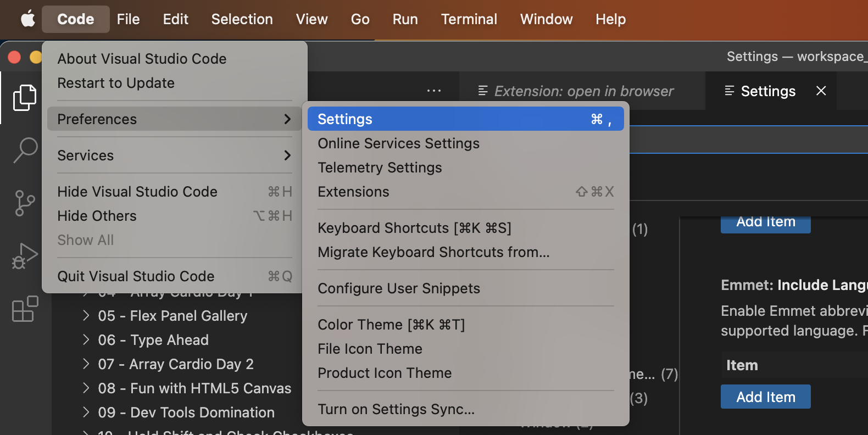Open the Terminal menu in menu bar
The image size is (868, 435).
tap(469, 19)
